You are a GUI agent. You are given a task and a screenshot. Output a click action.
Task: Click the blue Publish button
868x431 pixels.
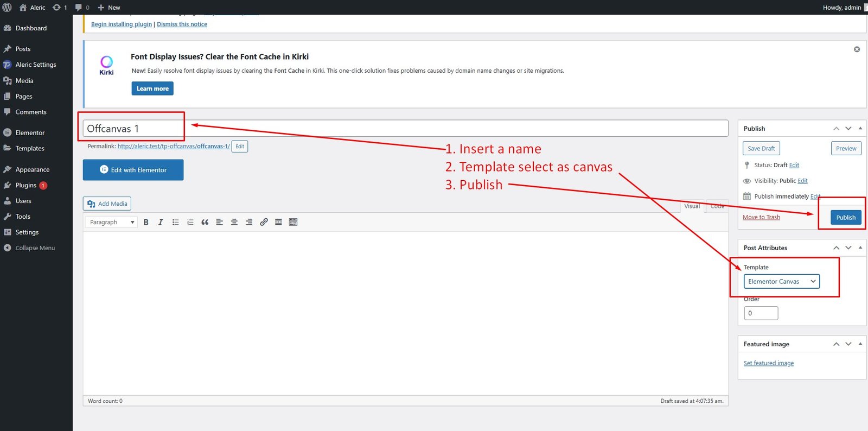pyautogui.click(x=845, y=217)
